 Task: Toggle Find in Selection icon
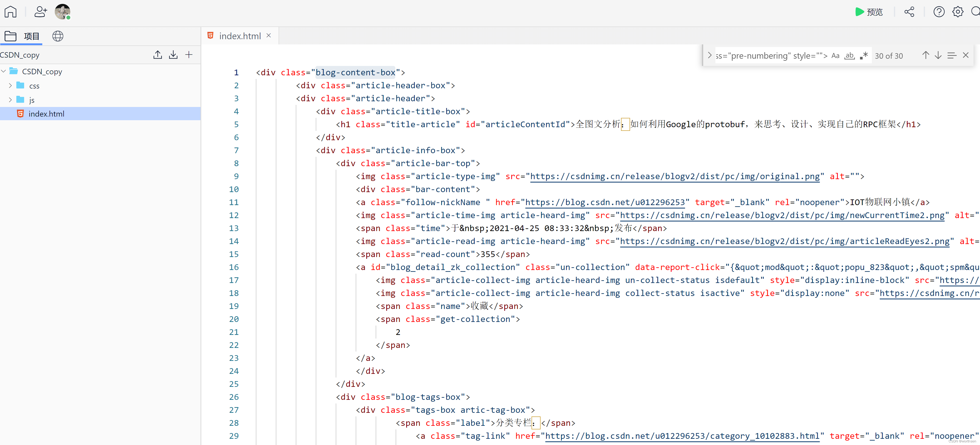[952, 56]
